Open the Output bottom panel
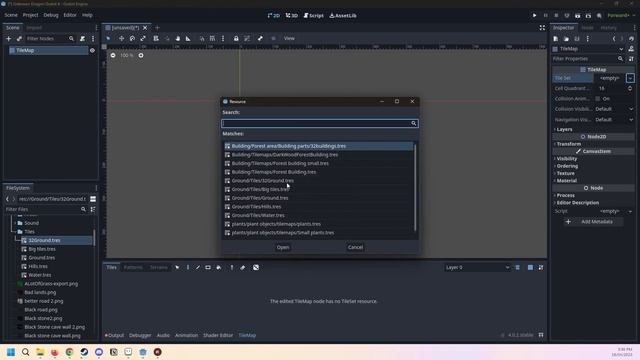This screenshot has height=360, width=640. click(x=114, y=335)
